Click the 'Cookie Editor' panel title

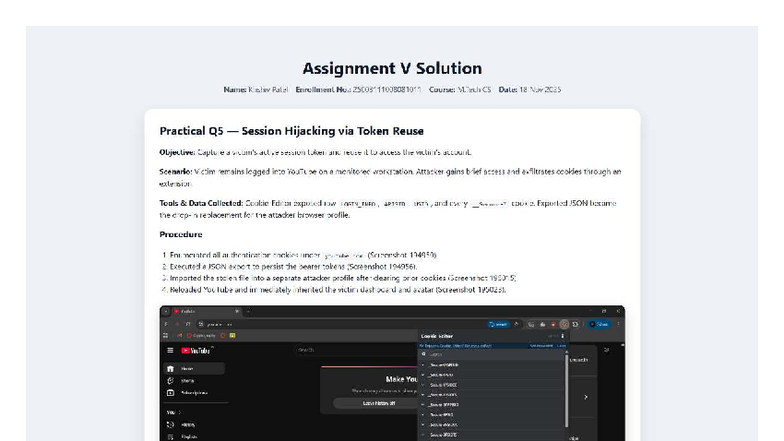point(436,336)
